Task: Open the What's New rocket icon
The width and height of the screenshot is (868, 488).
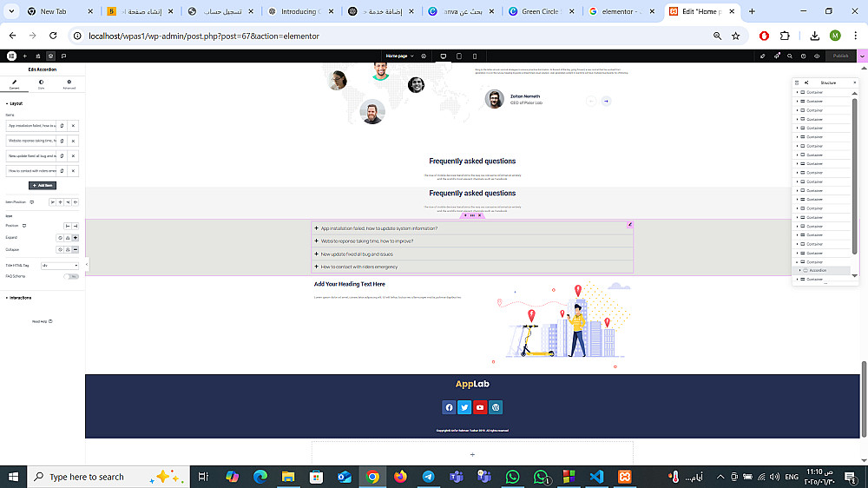Action: pyautogui.click(x=777, y=56)
